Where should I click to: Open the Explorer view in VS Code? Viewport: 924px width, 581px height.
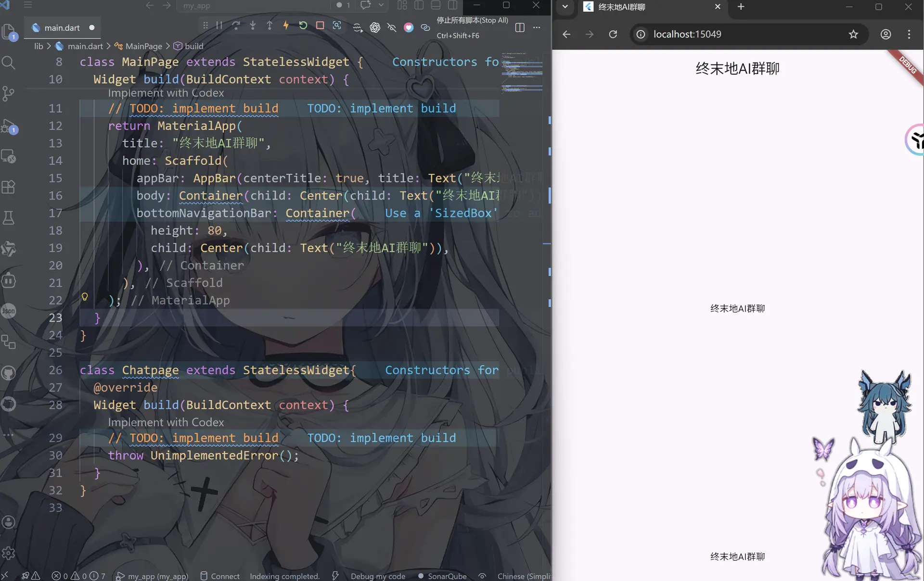(x=9, y=32)
